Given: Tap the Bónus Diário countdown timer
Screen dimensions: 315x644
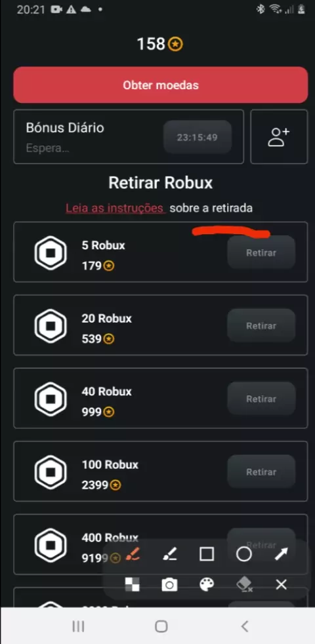Looking at the screenshot, I should pos(198,137).
